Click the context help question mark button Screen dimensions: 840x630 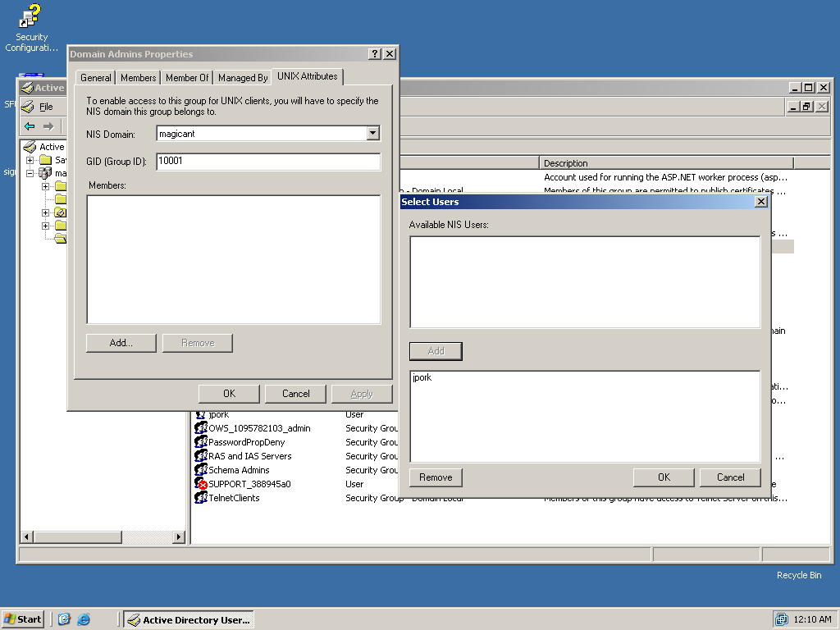click(x=374, y=54)
